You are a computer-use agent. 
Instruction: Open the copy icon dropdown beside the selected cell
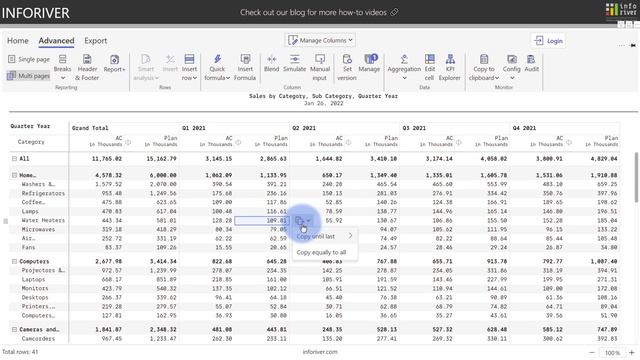[x=302, y=221]
